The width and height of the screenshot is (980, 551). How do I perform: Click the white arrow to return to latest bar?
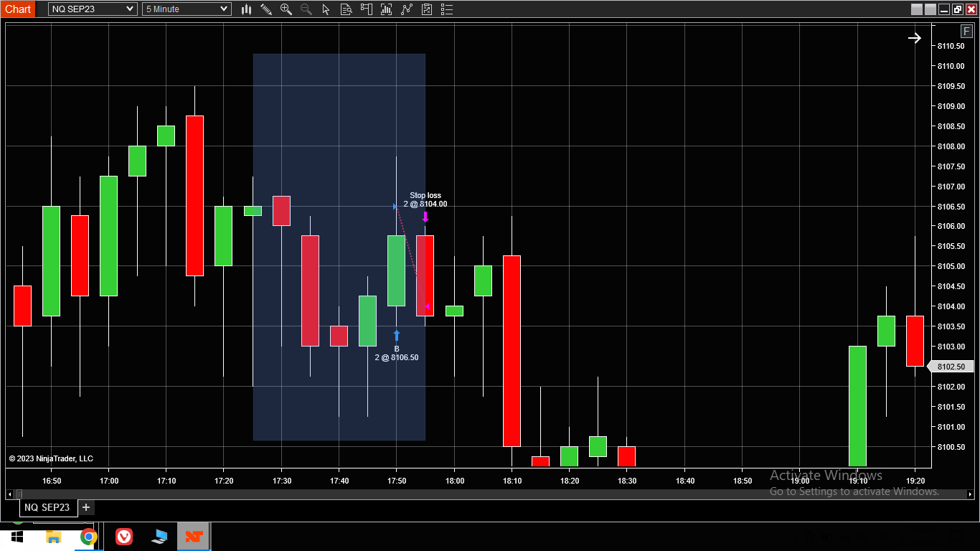tap(914, 38)
